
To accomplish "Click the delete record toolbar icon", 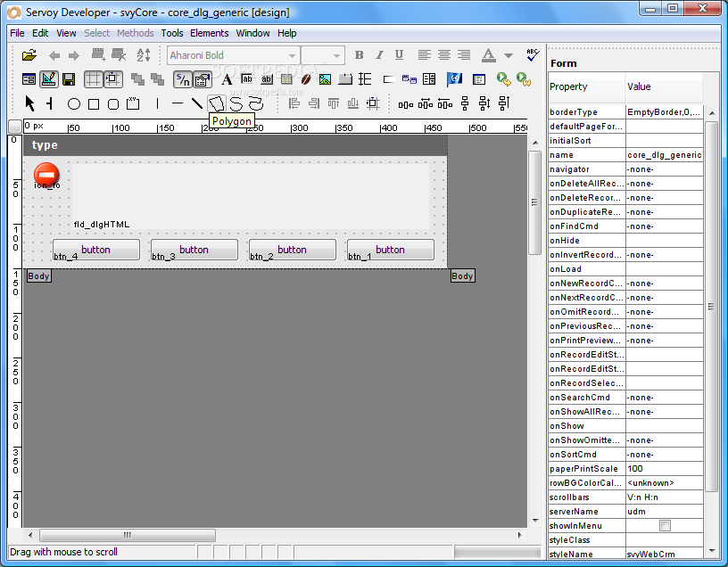I will pos(119,54).
